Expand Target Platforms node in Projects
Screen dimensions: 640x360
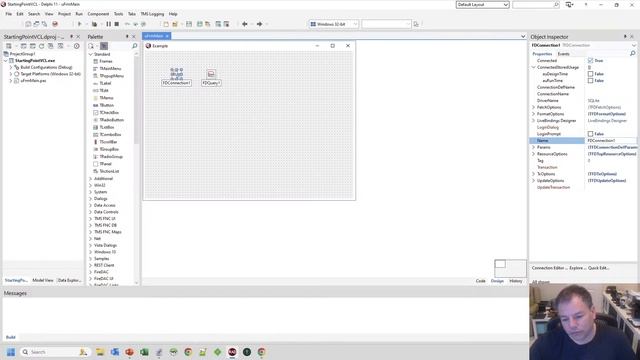point(11,74)
